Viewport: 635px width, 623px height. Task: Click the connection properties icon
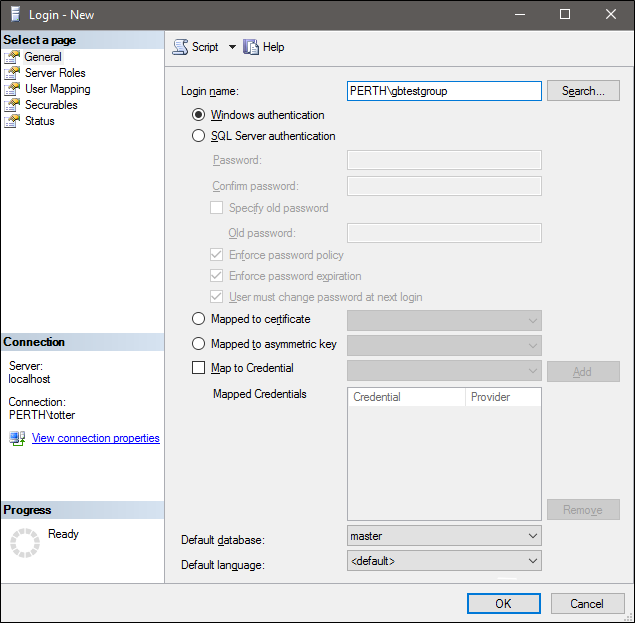click(17, 438)
